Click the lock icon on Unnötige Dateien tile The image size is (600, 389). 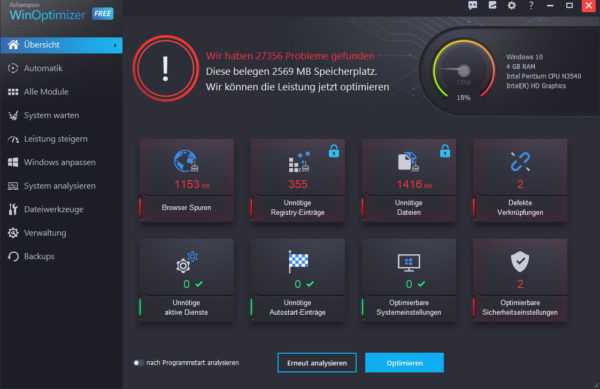click(x=445, y=151)
